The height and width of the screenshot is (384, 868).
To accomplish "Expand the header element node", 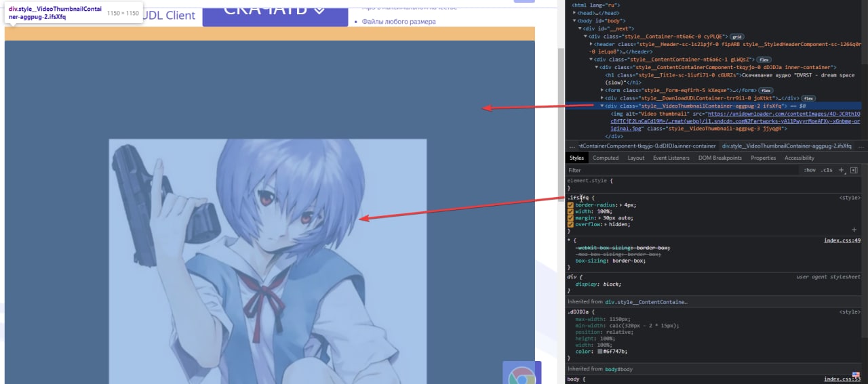I will (x=591, y=44).
